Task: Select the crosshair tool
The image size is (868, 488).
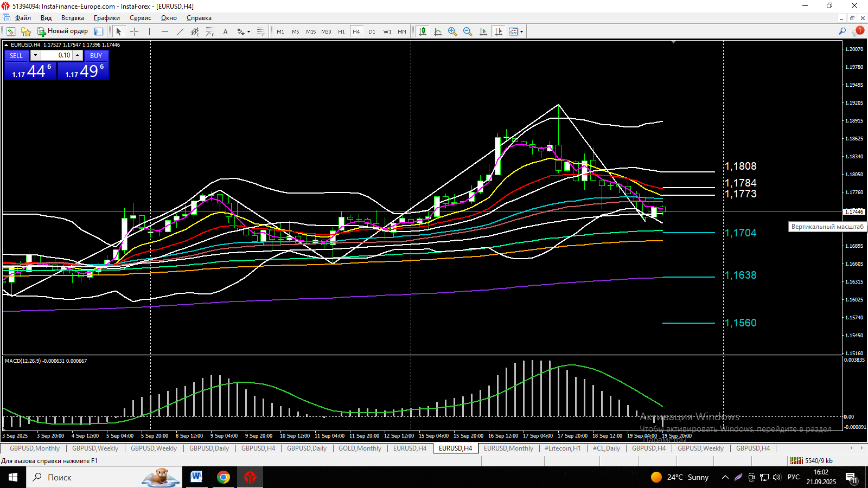Action: coord(134,31)
